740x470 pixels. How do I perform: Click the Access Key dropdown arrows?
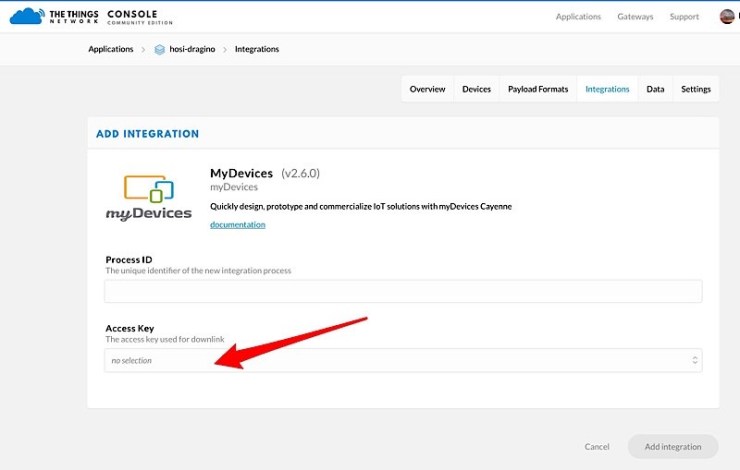pos(695,361)
